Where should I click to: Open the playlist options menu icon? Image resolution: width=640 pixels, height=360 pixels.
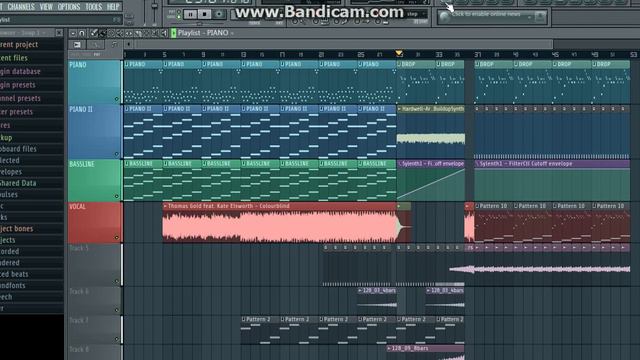coord(73,33)
